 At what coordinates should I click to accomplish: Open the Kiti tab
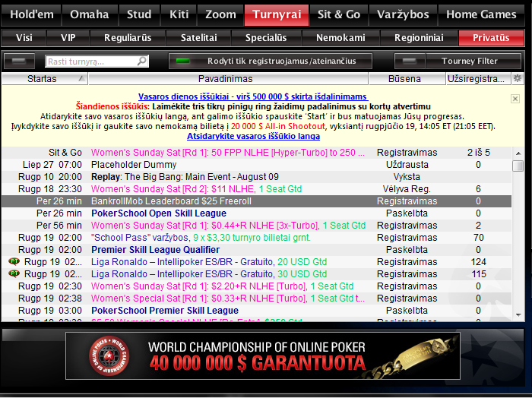pos(179,15)
